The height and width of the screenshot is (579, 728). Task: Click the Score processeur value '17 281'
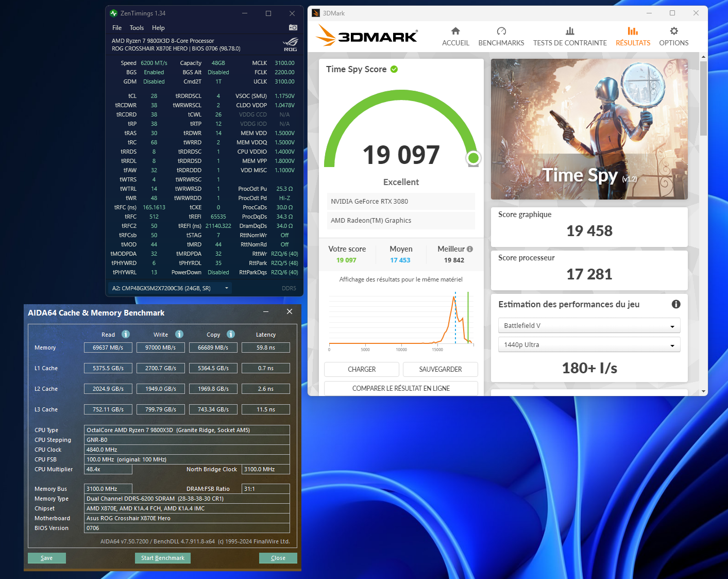coord(589,274)
